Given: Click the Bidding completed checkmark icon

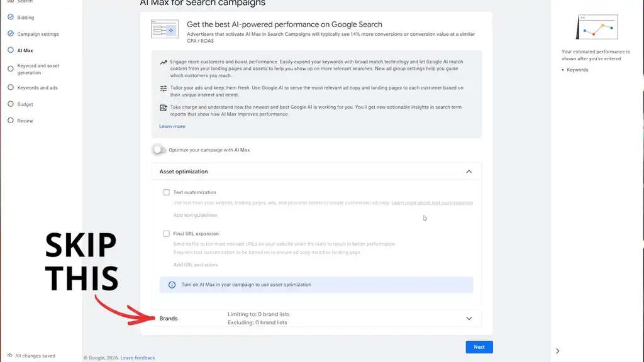Looking at the screenshot, I should point(11,17).
